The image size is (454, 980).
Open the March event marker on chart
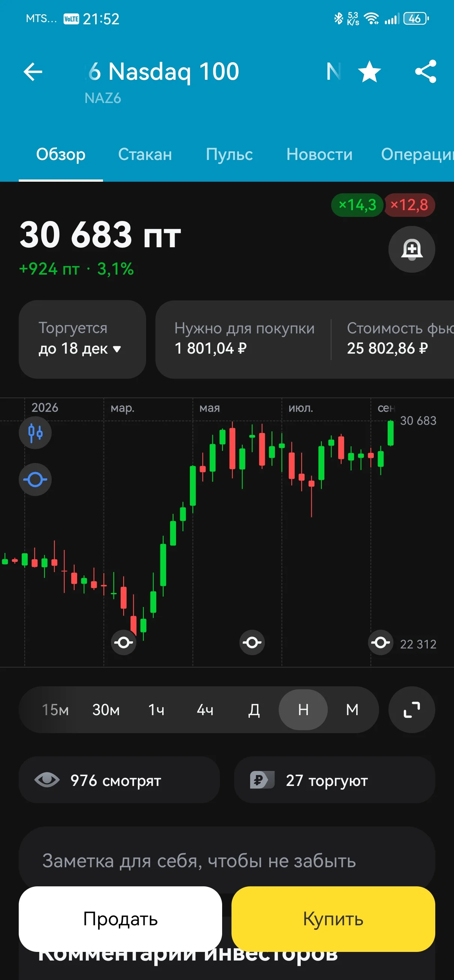(x=124, y=642)
